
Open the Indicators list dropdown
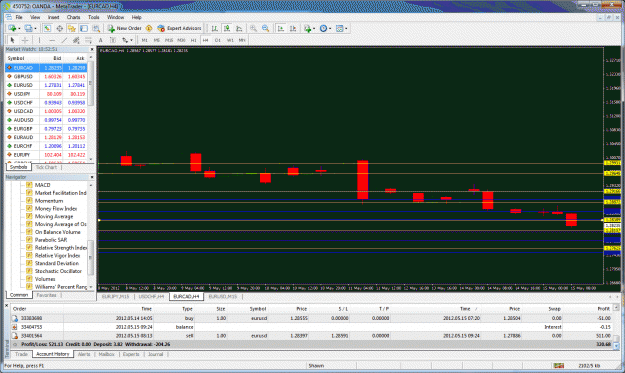pyautogui.click(x=309, y=28)
